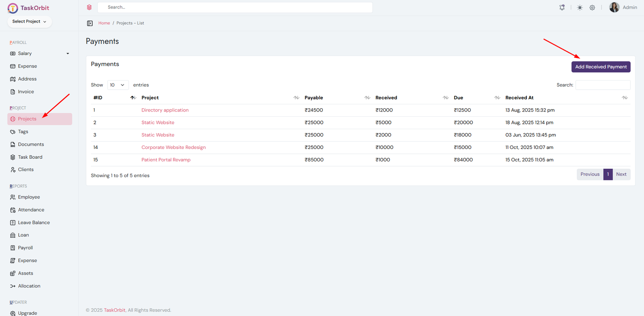Click Add Received Payment button
Image resolution: width=644 pixels, height=316 pixels.
tap(601, 67)
